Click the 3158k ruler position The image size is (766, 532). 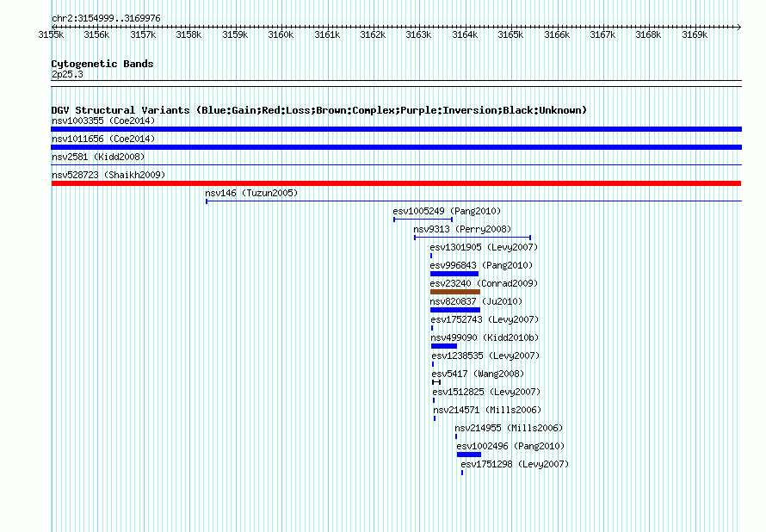coord(188,34)
